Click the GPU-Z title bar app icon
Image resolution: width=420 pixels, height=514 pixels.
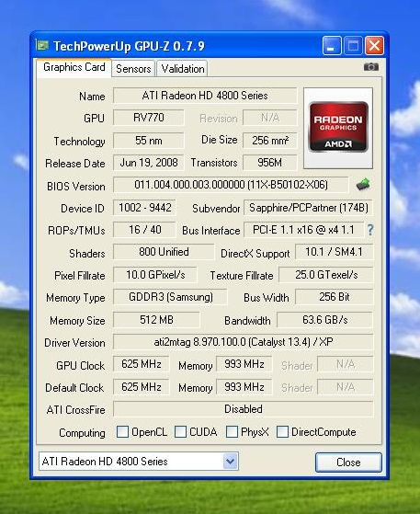(x=42, y=45)
